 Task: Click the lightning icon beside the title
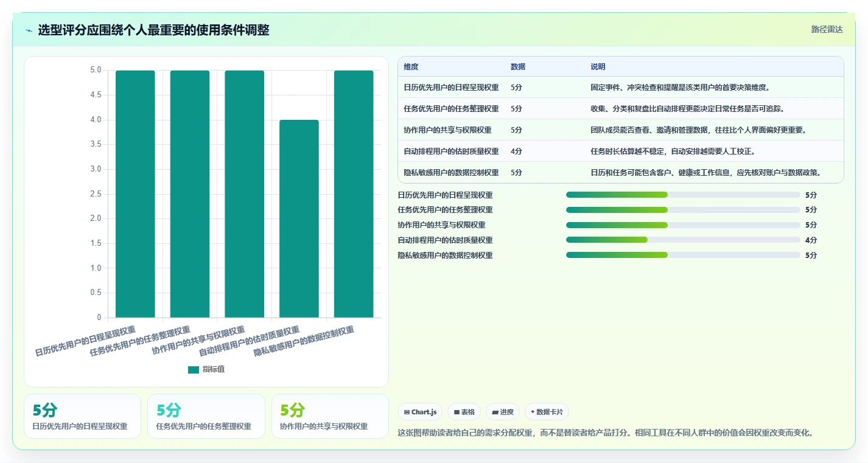point(29,30)
